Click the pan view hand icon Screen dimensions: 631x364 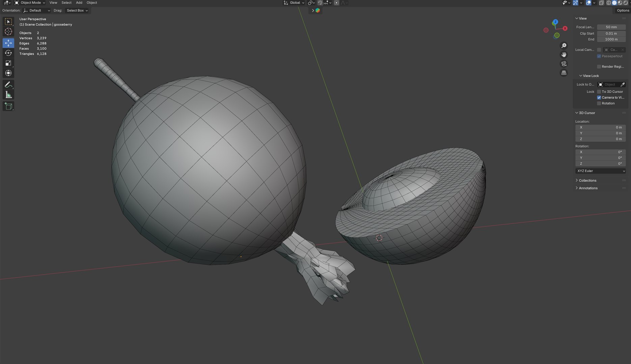(564, 55)
